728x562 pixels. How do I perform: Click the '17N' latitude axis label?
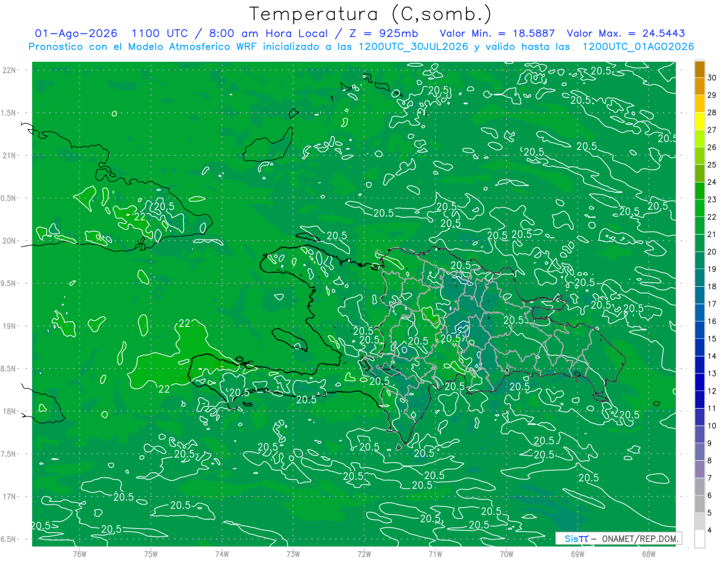[8, 497]
